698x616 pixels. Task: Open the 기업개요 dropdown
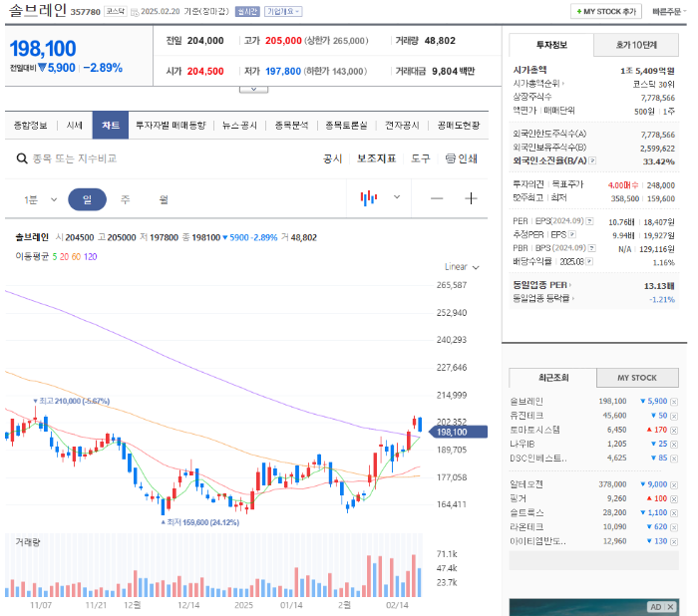tap(283, 12)
